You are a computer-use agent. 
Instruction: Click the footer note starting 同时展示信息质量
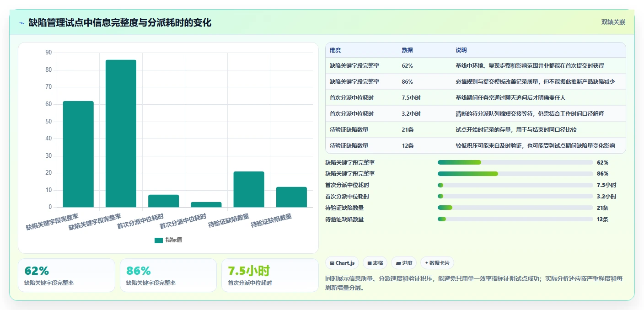coord(474,283)
